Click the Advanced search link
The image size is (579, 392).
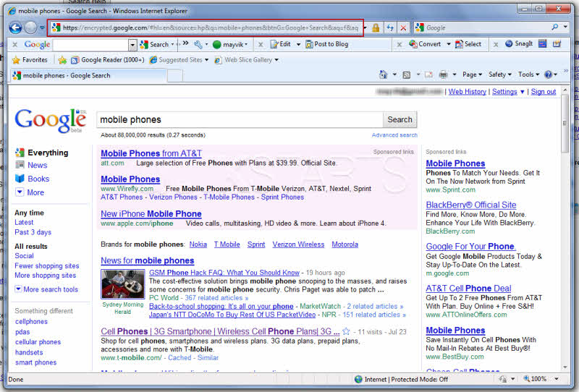(x=394, y=135)
